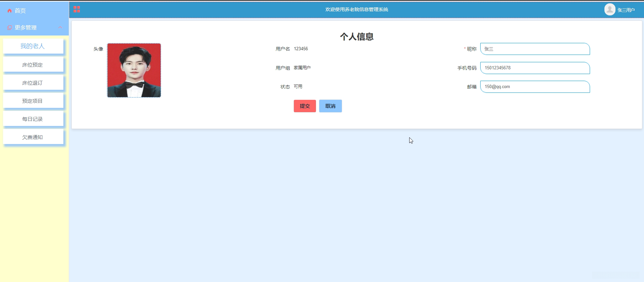Image resolution: width=644 pixels, height=282 pixels.
Task: Click the 邮箱 input field
Action: [535, 87]
